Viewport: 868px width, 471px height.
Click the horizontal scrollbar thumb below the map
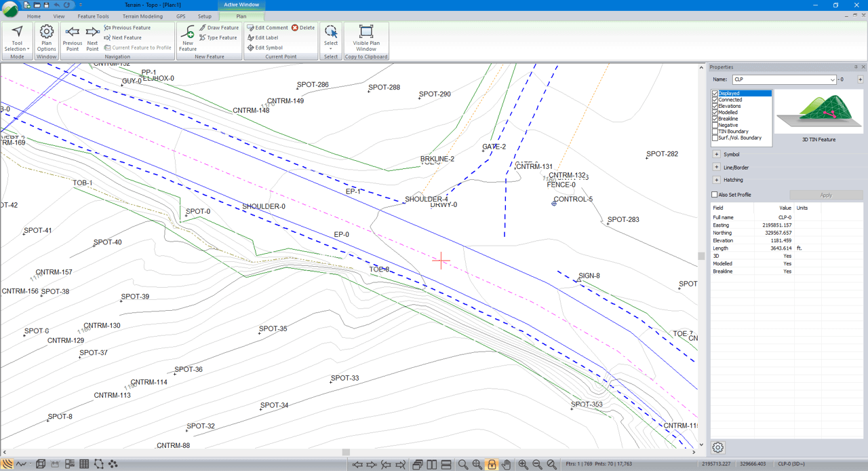coord(346,452)
